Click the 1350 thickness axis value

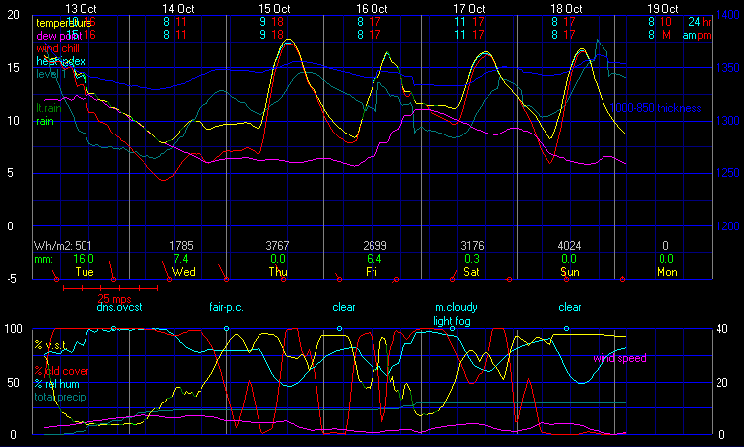[728, 68]
